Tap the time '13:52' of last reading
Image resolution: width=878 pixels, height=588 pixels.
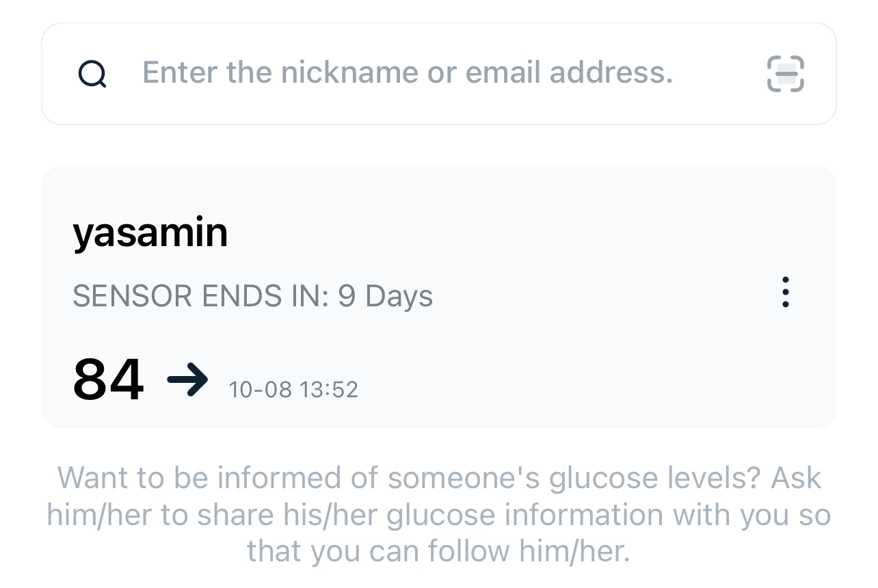(328, 390)
